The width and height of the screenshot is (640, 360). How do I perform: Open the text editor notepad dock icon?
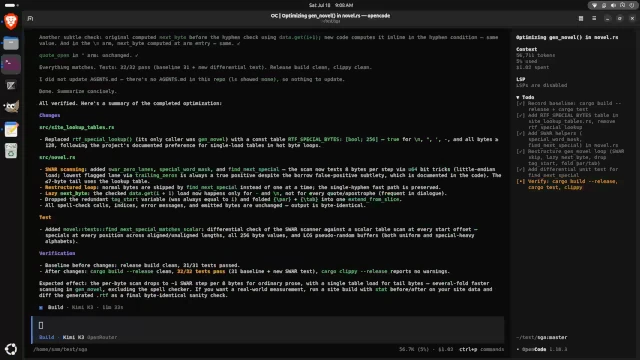(x=11, y=129)
